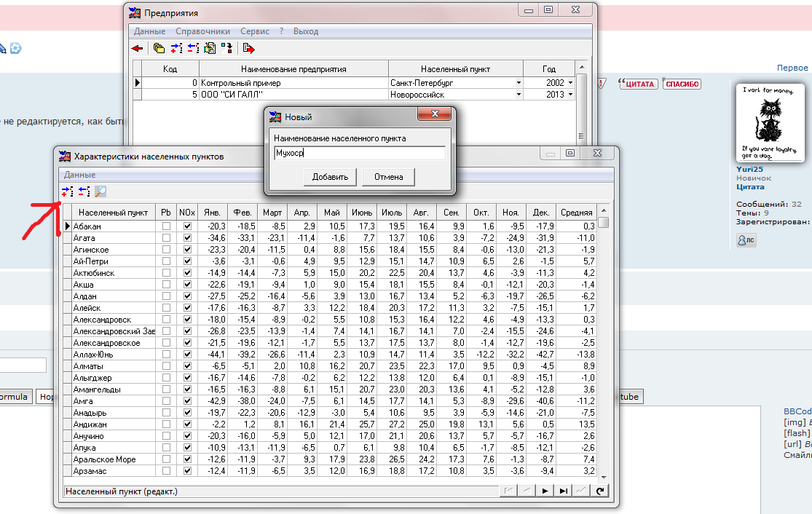Open the Справочники menu
812x514 pixels.
[202, 31]
